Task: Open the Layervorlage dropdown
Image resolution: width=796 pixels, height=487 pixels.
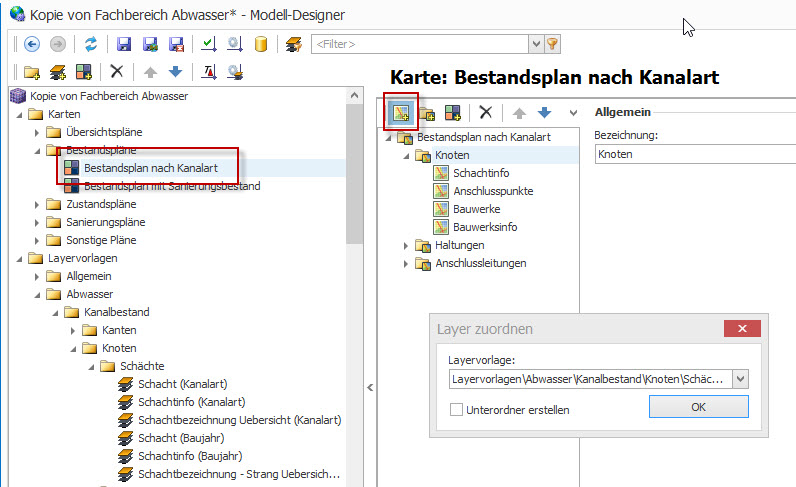Action: pyautogui.click(x=740, y=379)
